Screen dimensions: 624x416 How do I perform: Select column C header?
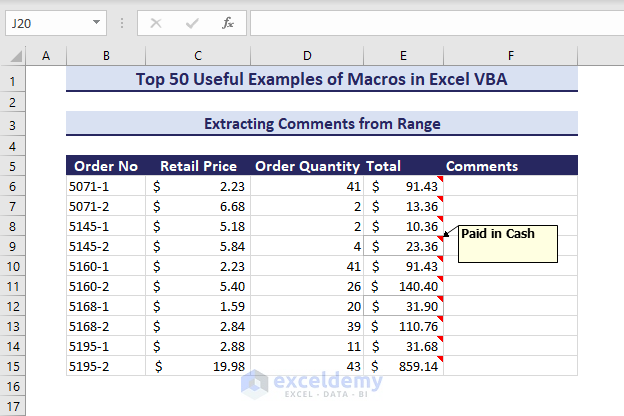point(198,56)
